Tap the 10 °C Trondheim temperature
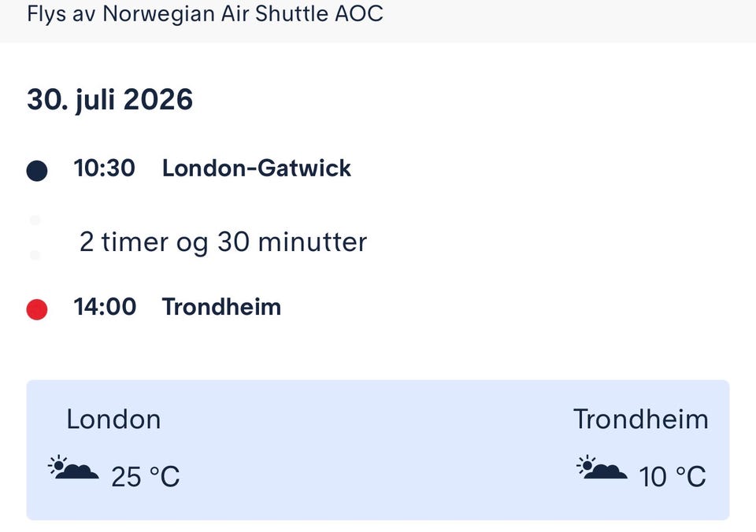The image size is (756, 532). pos(672,477)
